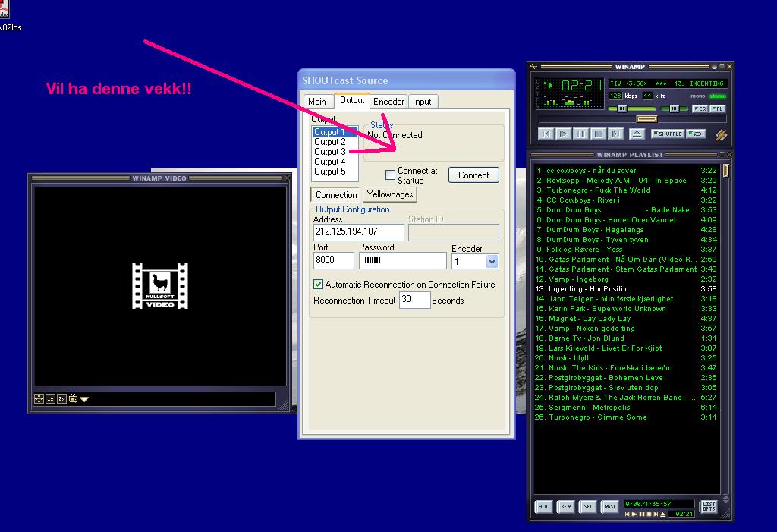Click the Nullsoft Video logo in video window
777x532 pixels.
pyautogui.click(x=160, y=286)
